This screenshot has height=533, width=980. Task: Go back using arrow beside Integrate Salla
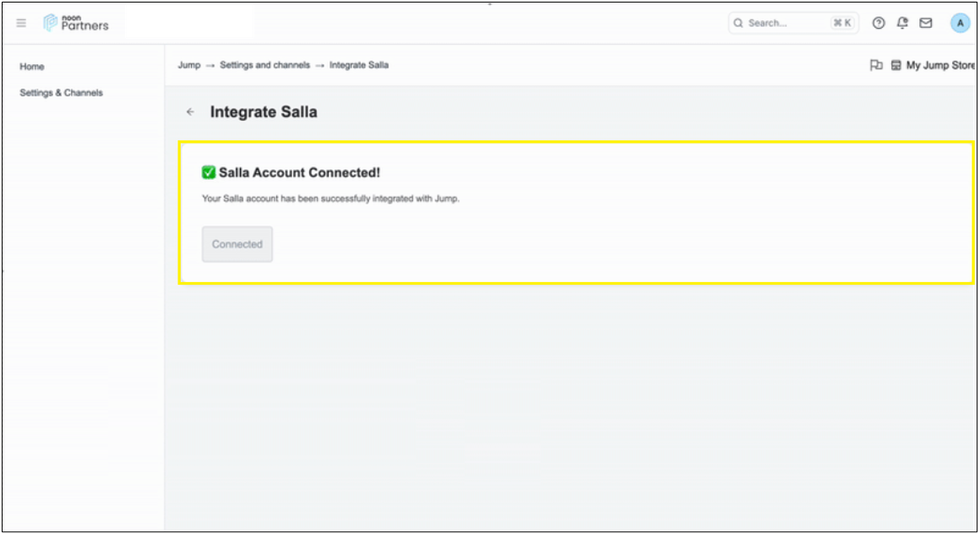click(190, 111)
